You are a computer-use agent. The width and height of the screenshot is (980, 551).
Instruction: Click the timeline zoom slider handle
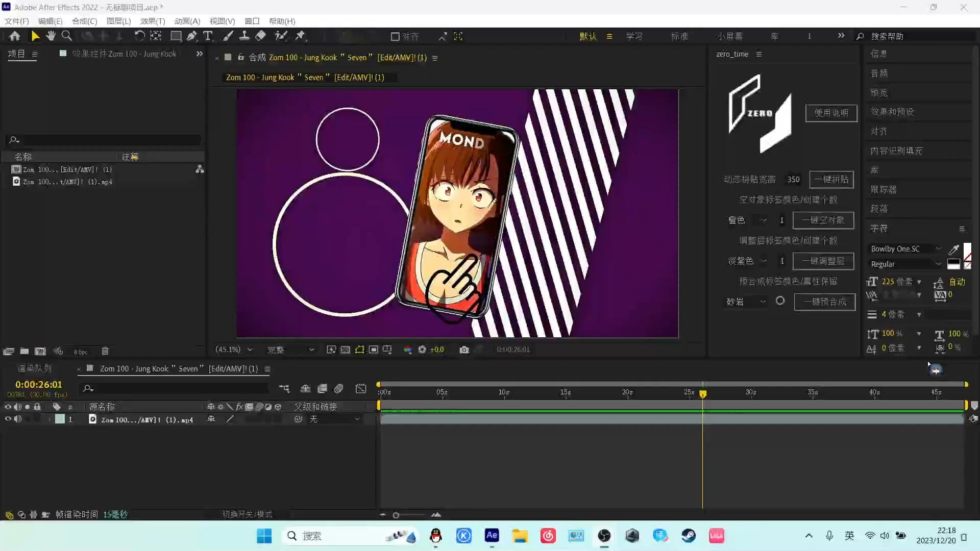[x=396, y=515]
